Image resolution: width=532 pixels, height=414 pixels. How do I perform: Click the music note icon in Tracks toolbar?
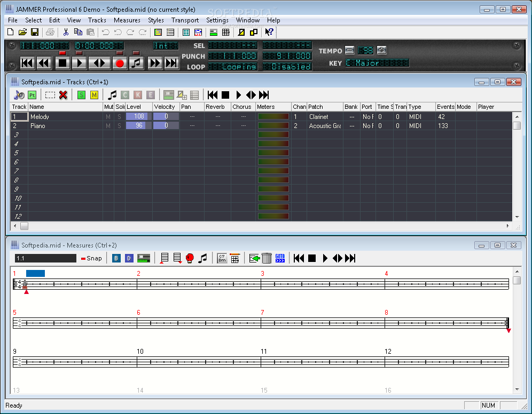[x=112, y=95]
